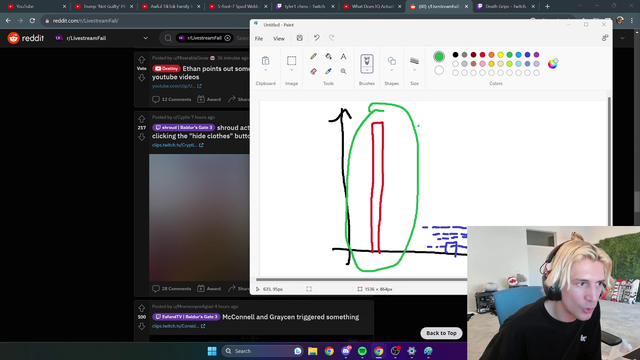The width and height of the screenshot is (640, 360).
Task: Expand the Paste dropdown arrow under Clipboard
Action: (265, 70)
